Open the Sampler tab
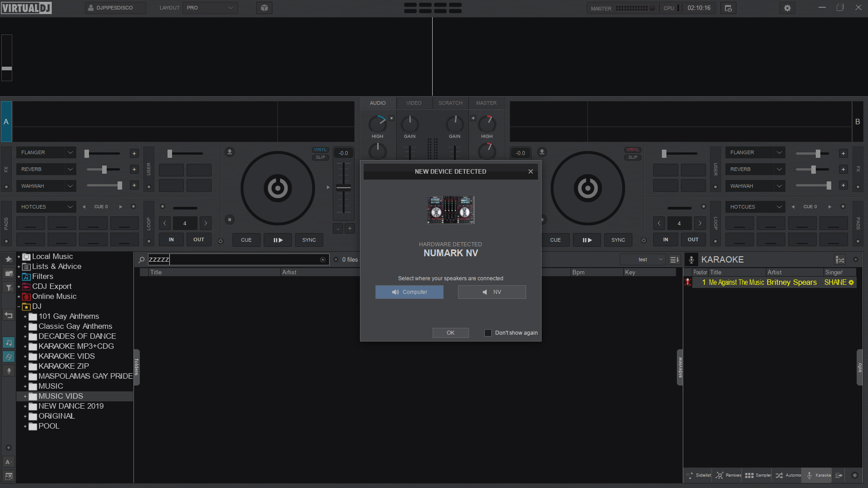This screenshot has height=488, width=868. [758, 475]
